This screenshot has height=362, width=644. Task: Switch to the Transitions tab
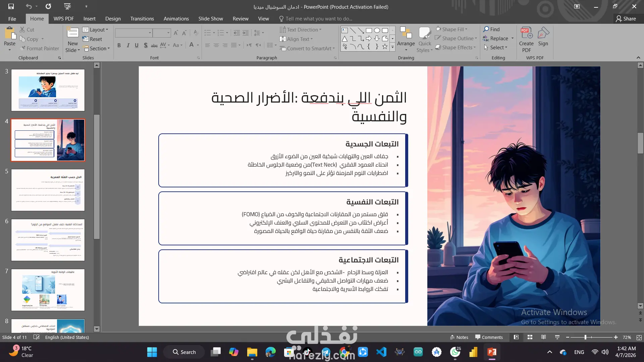point(142,19)
